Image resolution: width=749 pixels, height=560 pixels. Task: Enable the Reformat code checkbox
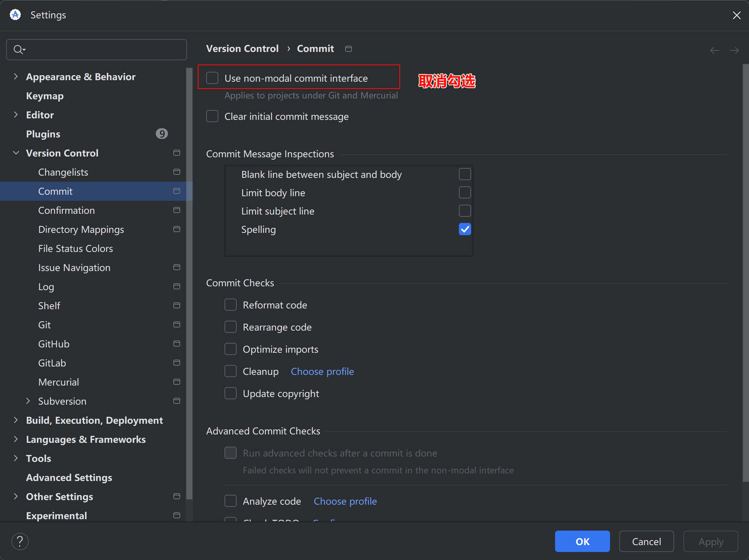231,305
